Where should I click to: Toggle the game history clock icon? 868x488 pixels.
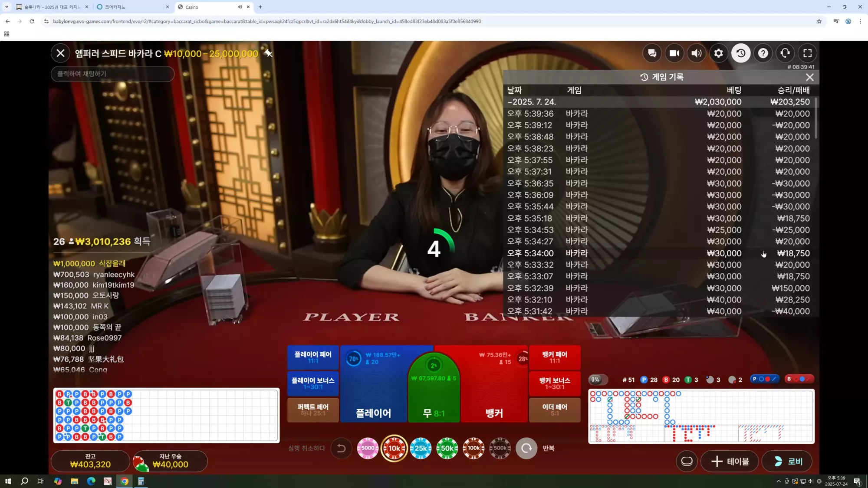[x=741, y=53]
